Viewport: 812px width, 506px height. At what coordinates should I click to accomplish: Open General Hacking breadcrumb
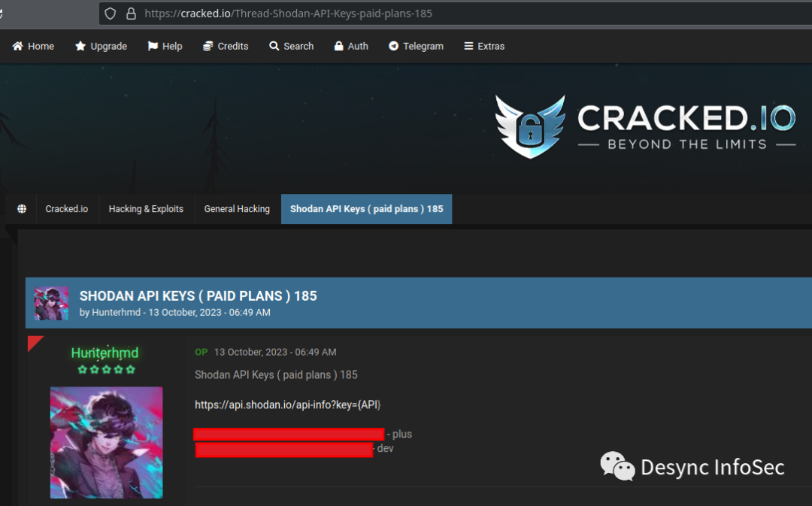pos(237,209)
